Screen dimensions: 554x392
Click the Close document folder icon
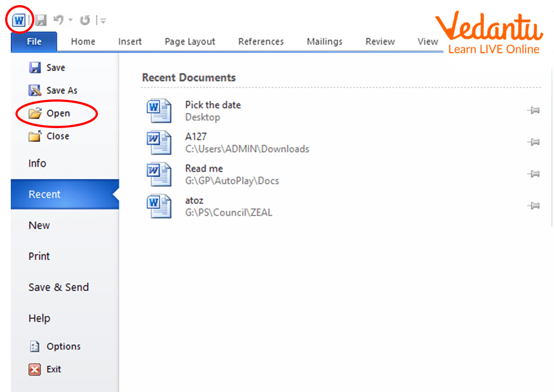pyautogui.click(x=35, y=136)
